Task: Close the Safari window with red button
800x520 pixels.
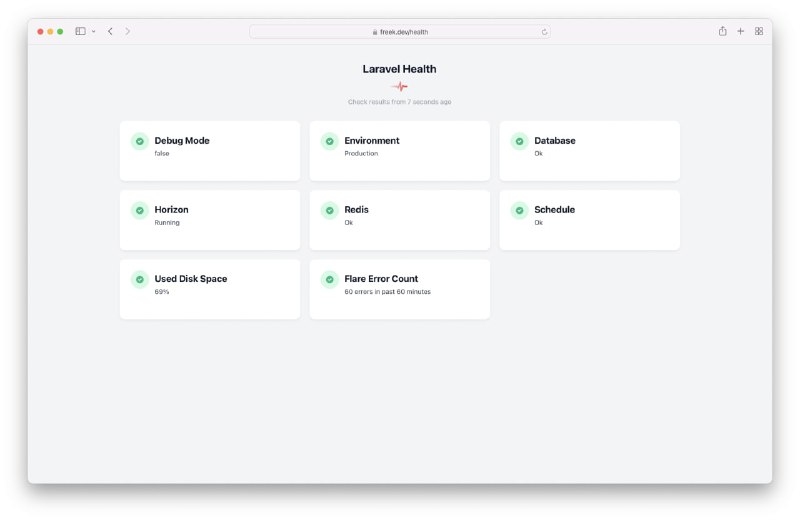Action: pyautogui.click(x=40, y=32)
